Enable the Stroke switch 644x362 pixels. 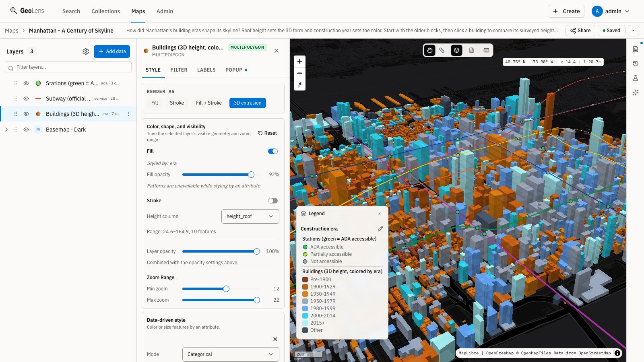pyautogui.click(x=273, y=201)
